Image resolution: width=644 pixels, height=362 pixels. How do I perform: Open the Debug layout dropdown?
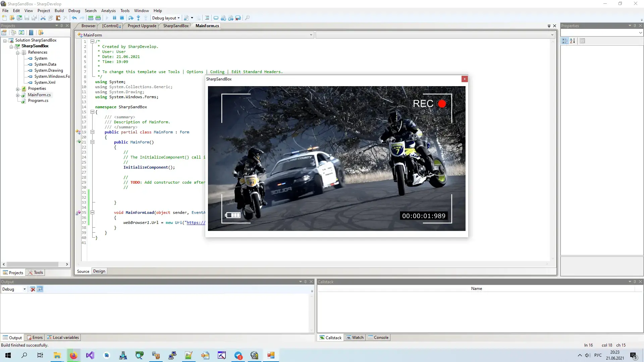pos(166,18)
